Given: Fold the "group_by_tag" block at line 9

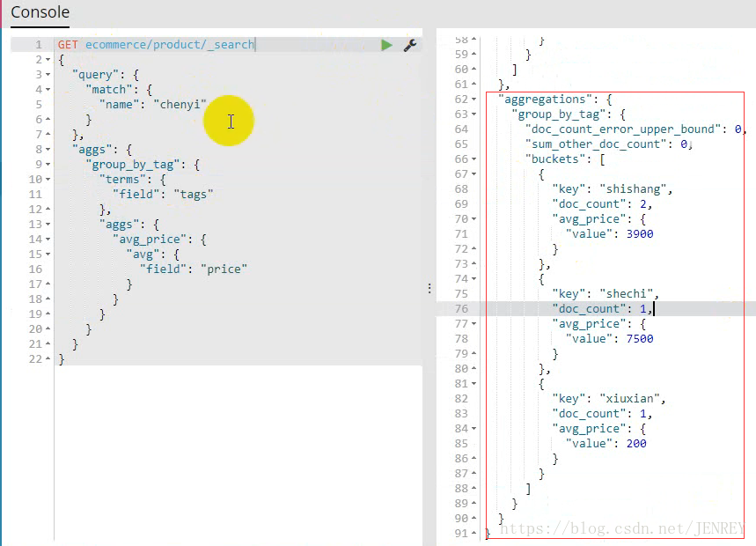Looking at the screenshot, I should 48,165.
